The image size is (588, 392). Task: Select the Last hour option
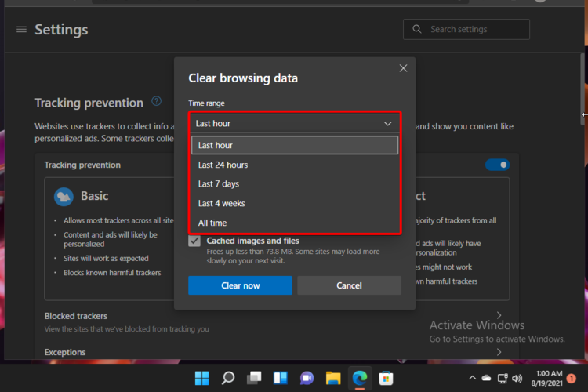(x=294, y=145)
